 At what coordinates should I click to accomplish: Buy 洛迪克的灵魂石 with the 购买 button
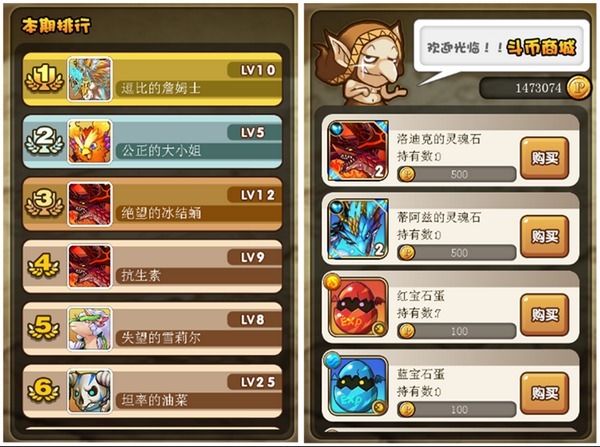[x=545, y=158]
